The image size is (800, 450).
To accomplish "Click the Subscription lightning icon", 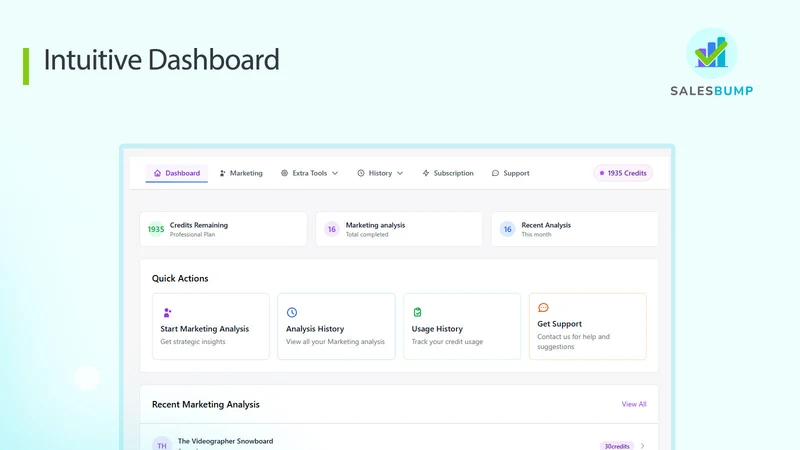I will point(426,173).
